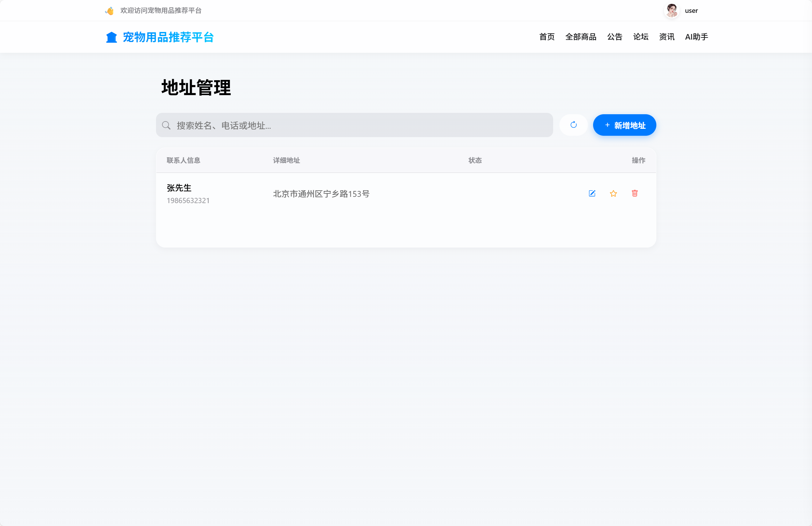Launch the AI助手 assistant
Screen dimensions: 812x526
click(x=696, y=37)
